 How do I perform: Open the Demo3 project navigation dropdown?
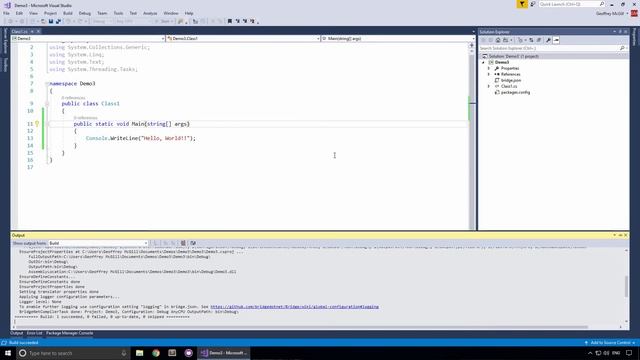(88, 38)
